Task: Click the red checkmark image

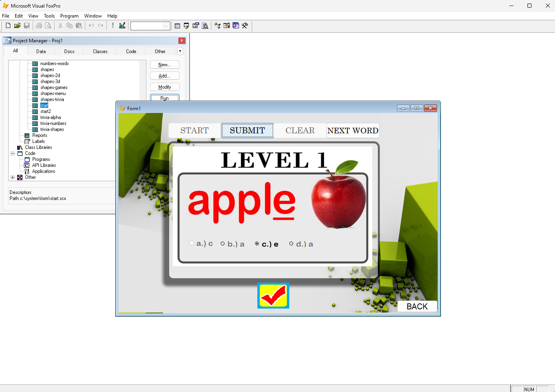Action: click(273, 296)
